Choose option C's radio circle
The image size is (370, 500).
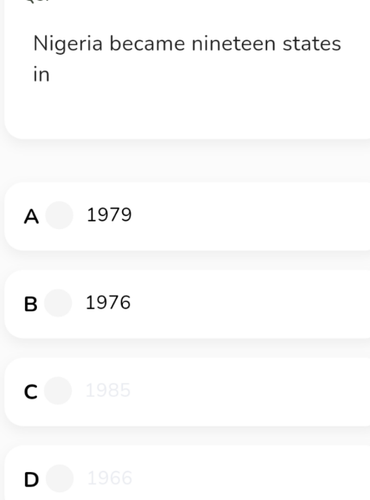[x=58, y=391]
